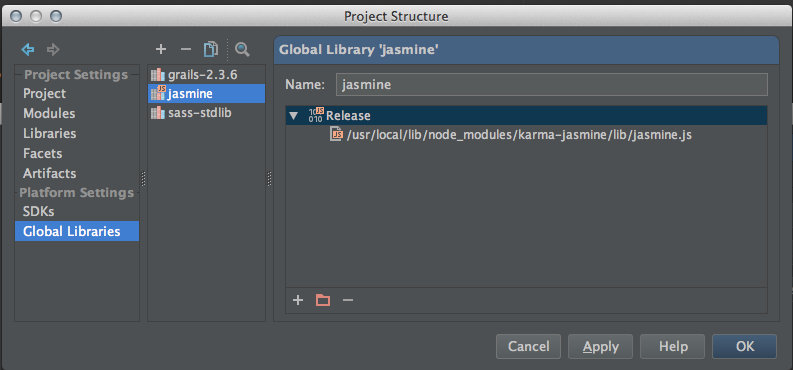This screenshot has height=370, width=793.
Task: Open the Project settings page
Action: [x=45, y=94]
